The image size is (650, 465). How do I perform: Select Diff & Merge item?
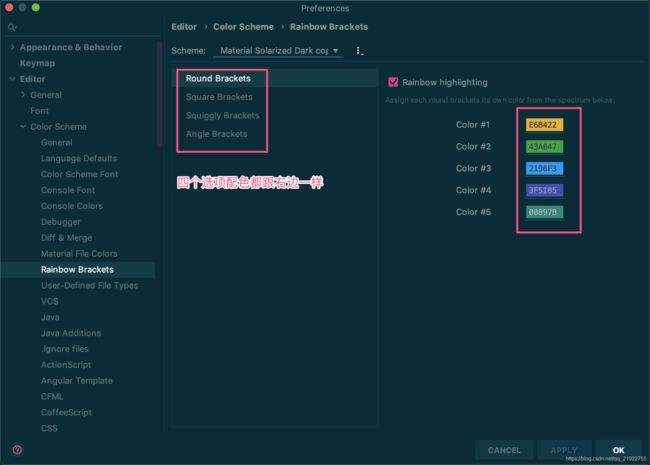[66, 238]
